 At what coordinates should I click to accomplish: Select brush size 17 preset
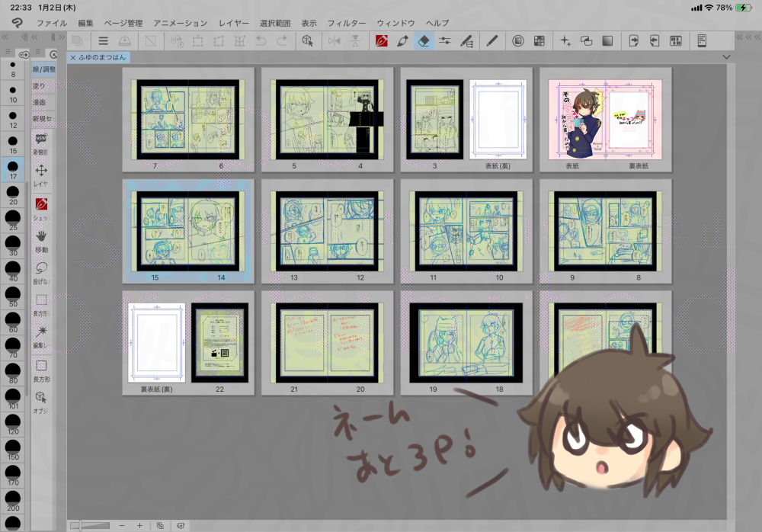(x=13, y=168)
